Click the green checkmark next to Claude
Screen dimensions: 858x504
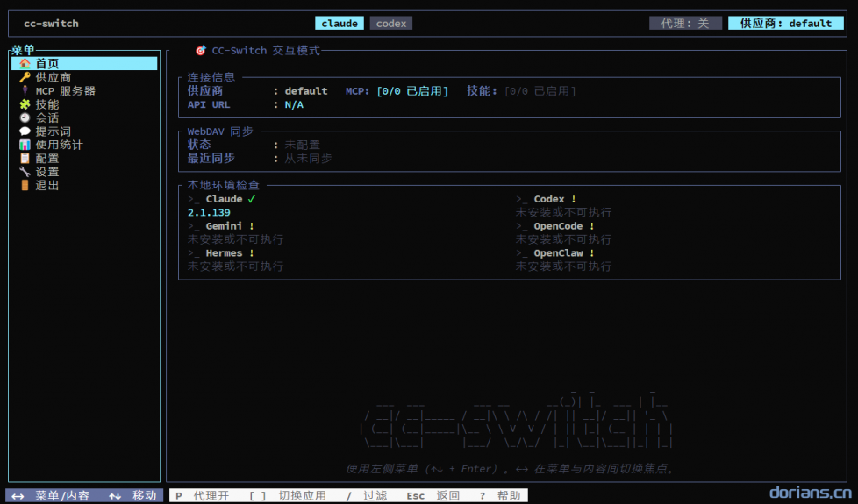pos(252,199)
